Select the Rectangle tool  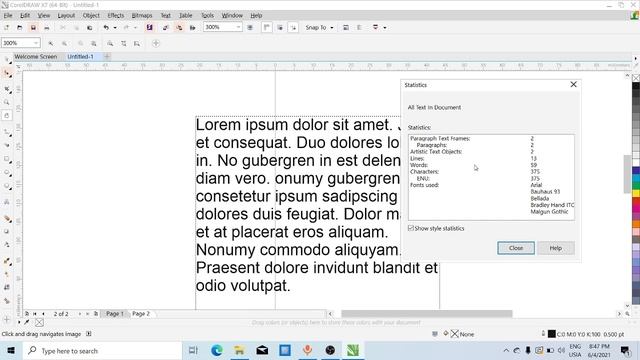point(7,159)
